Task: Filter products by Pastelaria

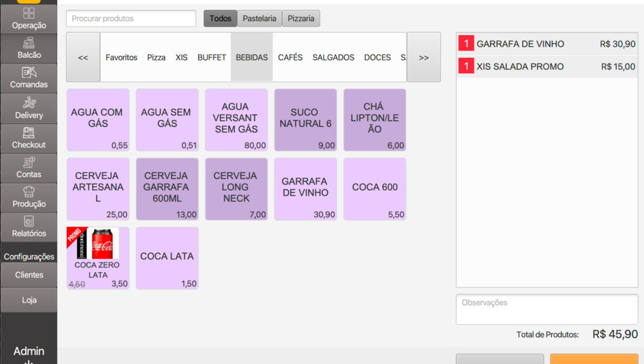Action: tap(259, 19)
